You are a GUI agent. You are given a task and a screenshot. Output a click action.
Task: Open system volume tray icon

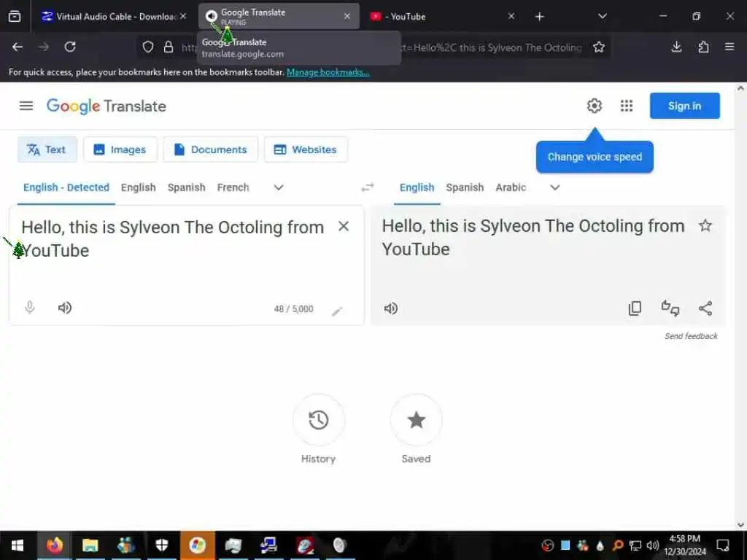pos(653,545)
